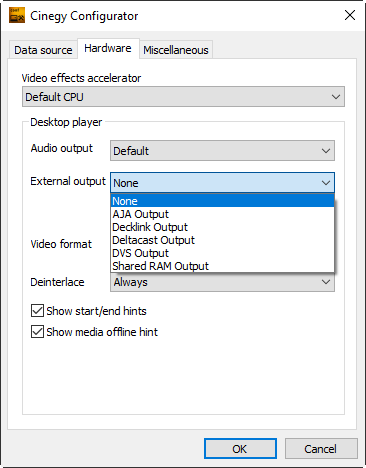Click the Video format label
This screenshot has height=468, width=366.
tap(61, 244)
